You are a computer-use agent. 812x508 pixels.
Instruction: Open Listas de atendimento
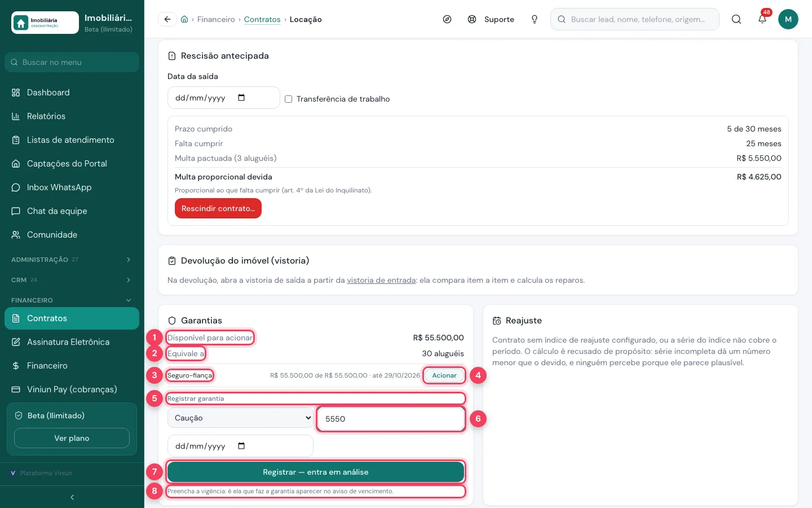(x=72, y=140)
